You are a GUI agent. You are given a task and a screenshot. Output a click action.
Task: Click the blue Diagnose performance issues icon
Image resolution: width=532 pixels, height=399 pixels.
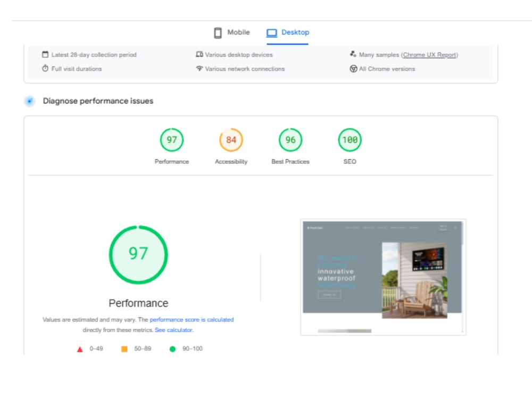pos(30,101)
